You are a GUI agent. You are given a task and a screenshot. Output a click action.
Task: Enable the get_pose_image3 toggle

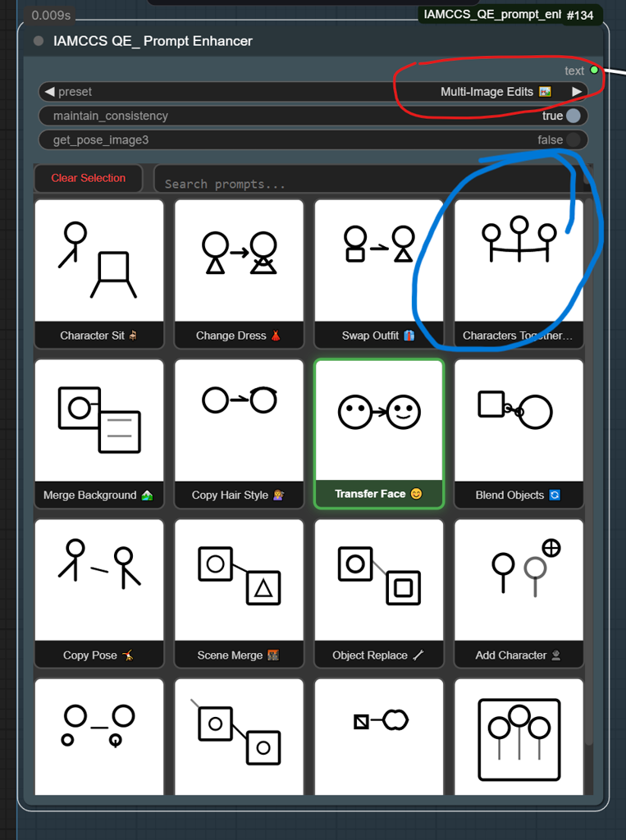(573, 140)
